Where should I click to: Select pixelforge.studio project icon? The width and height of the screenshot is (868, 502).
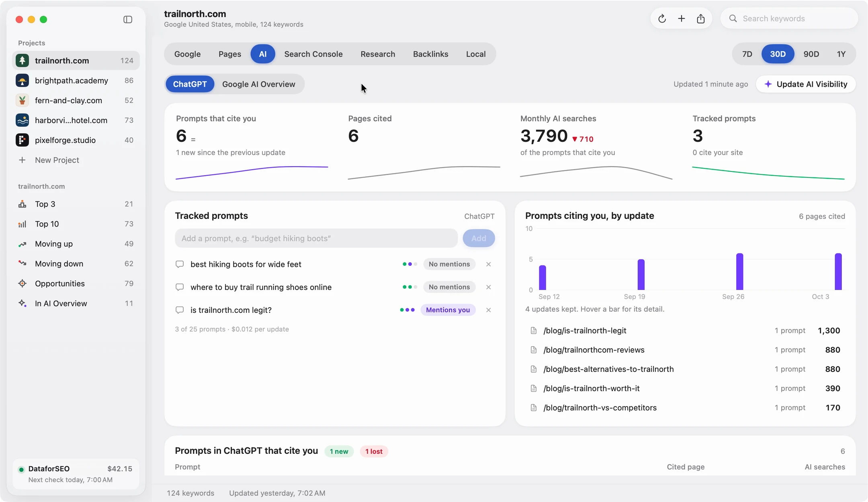[22, 140]
